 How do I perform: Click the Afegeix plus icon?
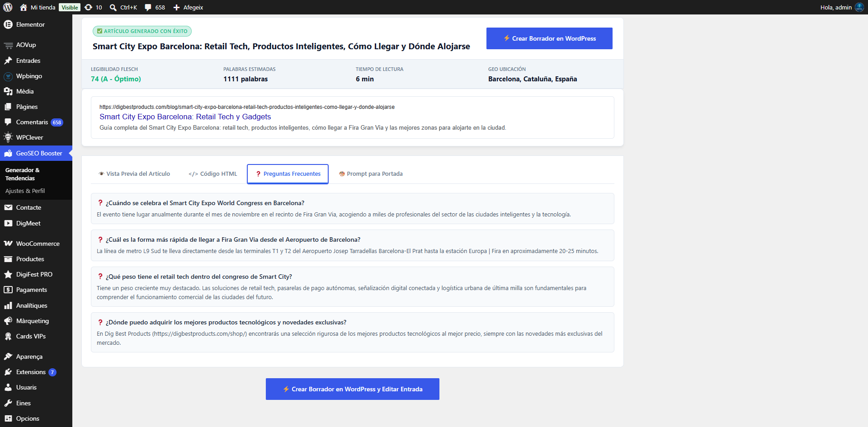177,7
